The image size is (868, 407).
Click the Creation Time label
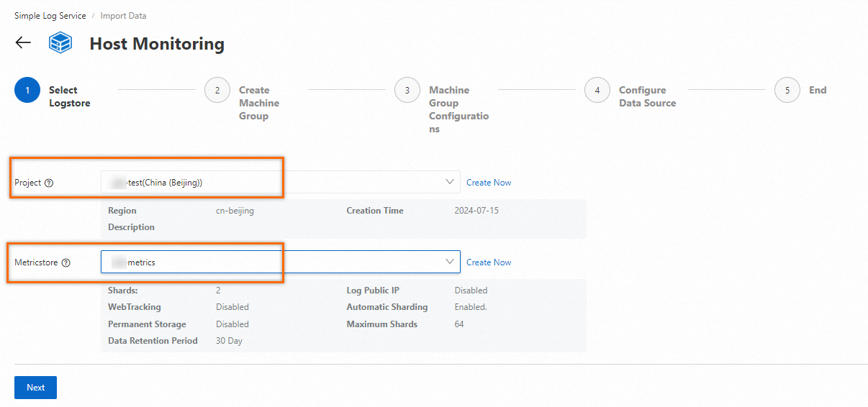[x=375, y=211]
